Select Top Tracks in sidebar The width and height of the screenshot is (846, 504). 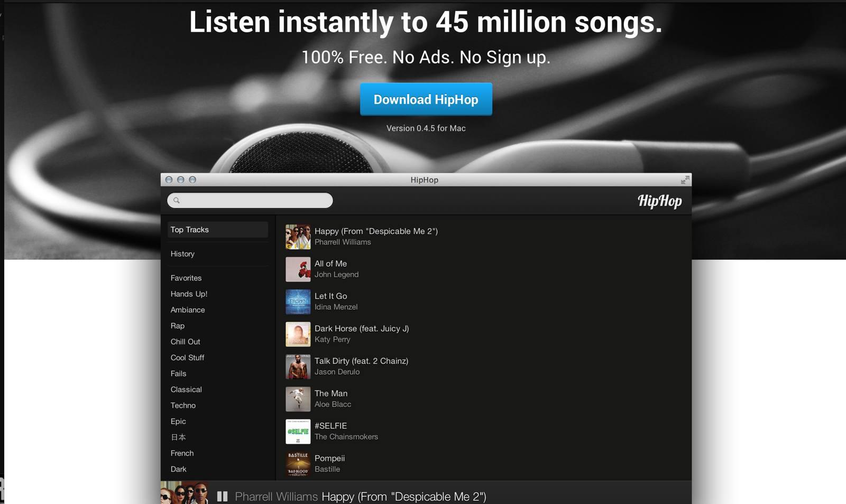click(x=218, y=230)
